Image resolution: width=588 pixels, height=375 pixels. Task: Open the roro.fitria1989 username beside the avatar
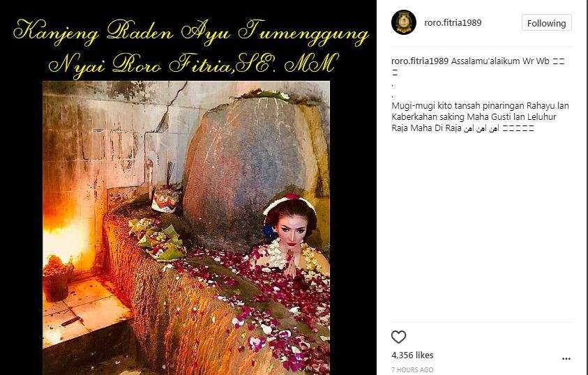point(453,22)
